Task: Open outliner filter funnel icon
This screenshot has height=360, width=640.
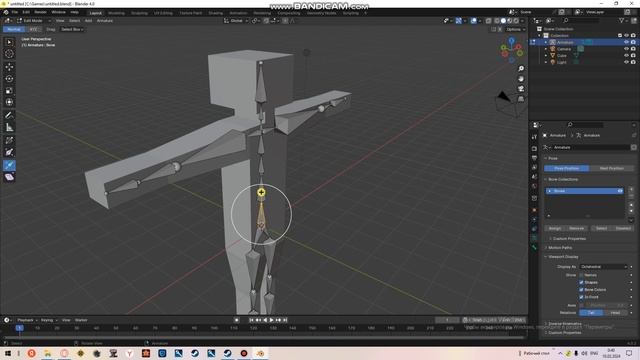Action: click(x=621, y=20)
